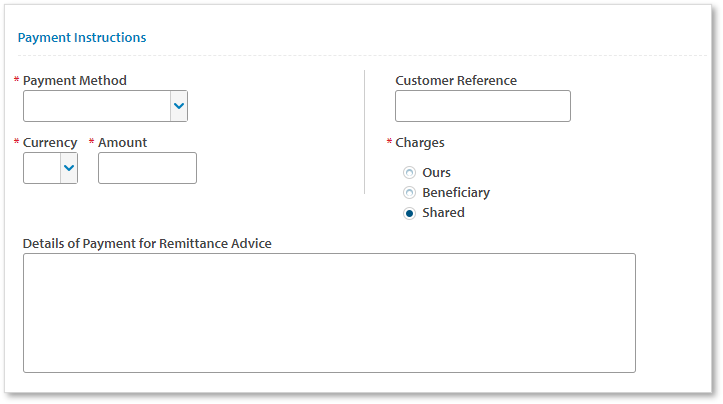The width and height of the screenshot is (723, 404).
Task: Open the Payment Method combo box field
Action: pos(97,106)
